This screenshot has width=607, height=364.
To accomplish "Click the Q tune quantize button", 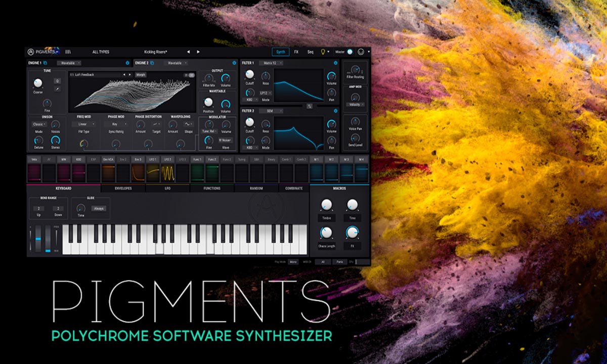I will tap(57, 81).
